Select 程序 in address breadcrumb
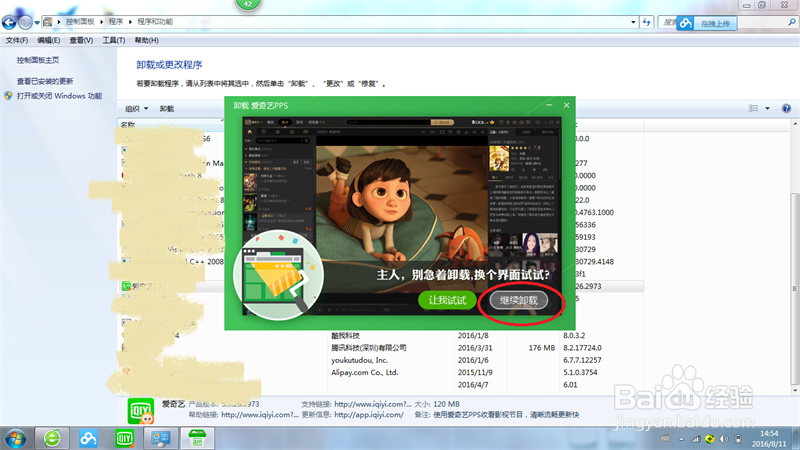This screenshot has width=800, height=450. [116, 21]
